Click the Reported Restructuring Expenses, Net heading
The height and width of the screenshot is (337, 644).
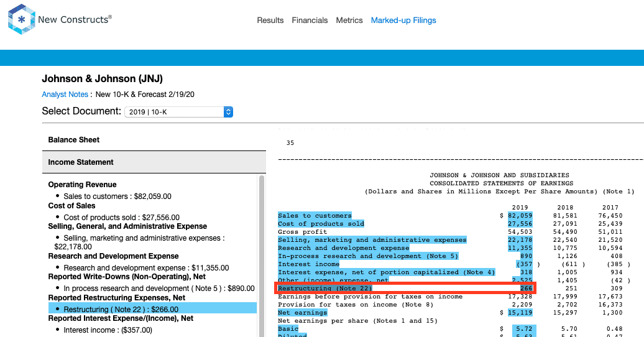[x=117, y=298]
